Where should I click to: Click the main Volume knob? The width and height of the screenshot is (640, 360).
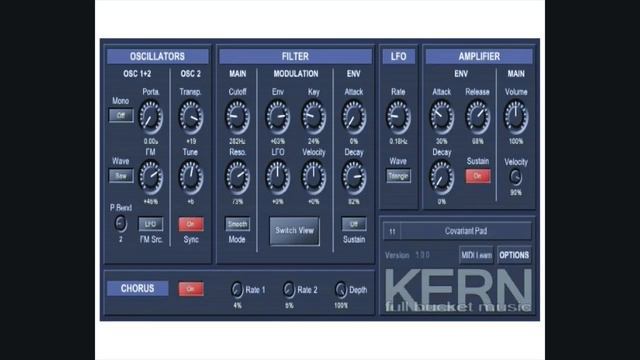click(516, 117)
